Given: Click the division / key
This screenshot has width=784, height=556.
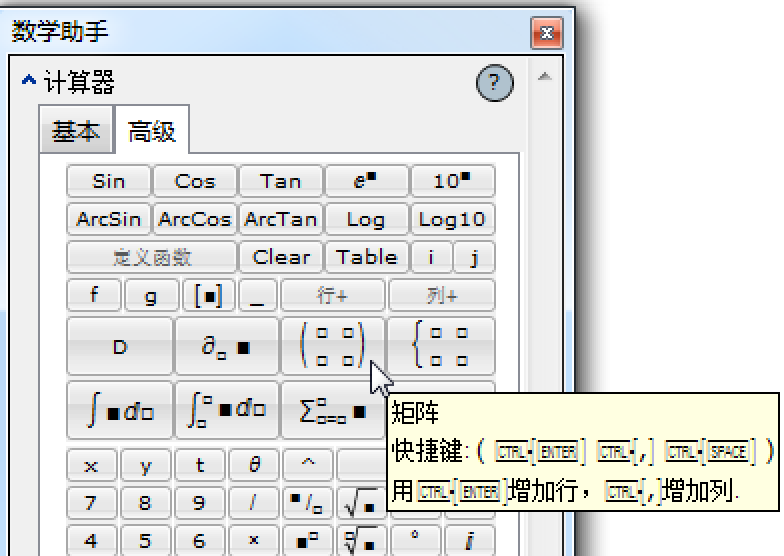Looking at the screenshot, I should pyautogui.click(x=254, y=503).
